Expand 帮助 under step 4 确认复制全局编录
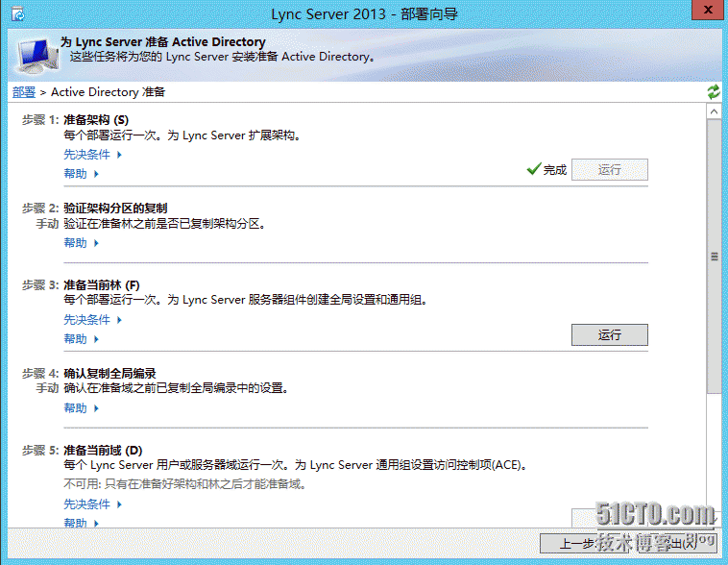Viewport: 728px width, 565px height. 82,408
